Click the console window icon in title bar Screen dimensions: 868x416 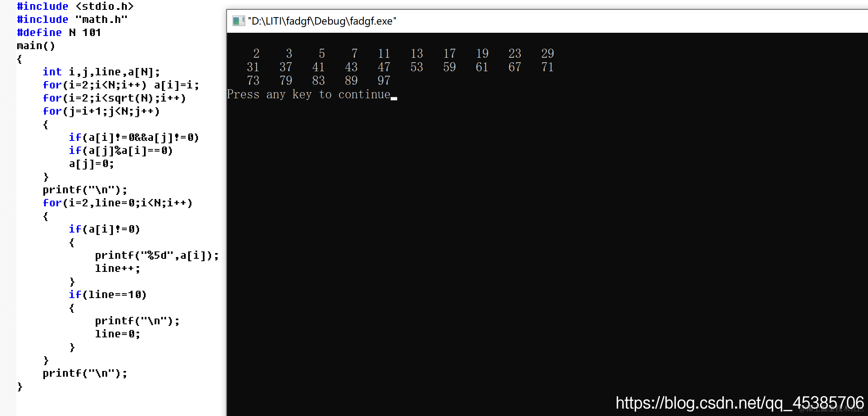coord(238,21)
